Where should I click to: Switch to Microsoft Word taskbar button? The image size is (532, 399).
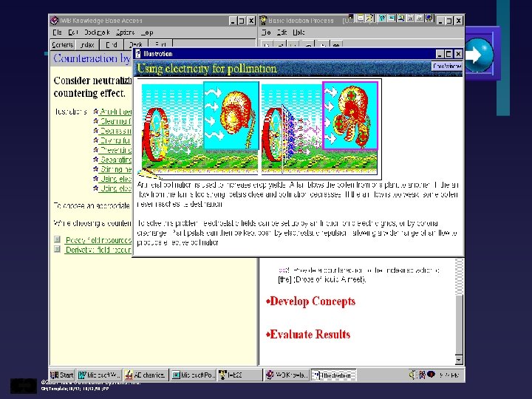tap(99, 375)
